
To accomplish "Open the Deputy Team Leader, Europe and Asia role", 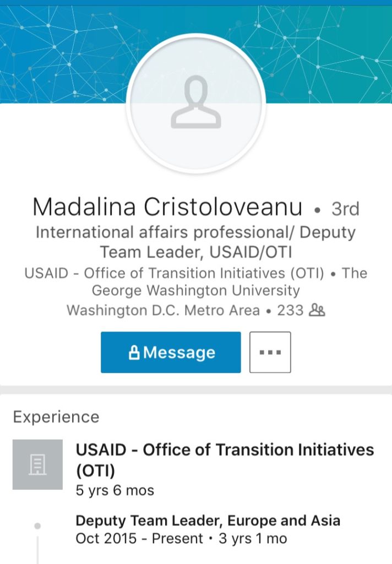I will [x=208, y=520].
